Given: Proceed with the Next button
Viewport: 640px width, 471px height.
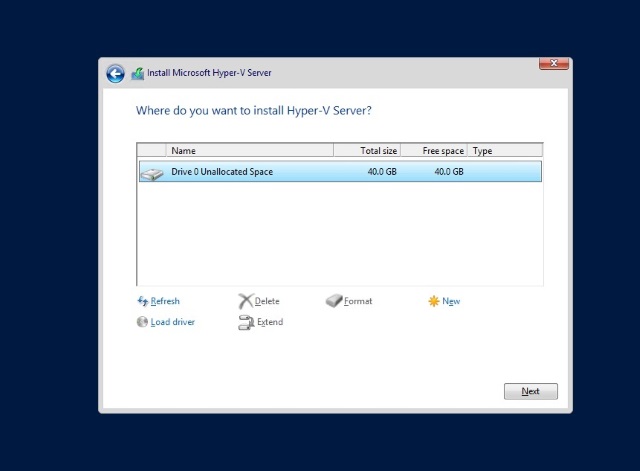Looking at the screenshot, I should click(531, 391).
